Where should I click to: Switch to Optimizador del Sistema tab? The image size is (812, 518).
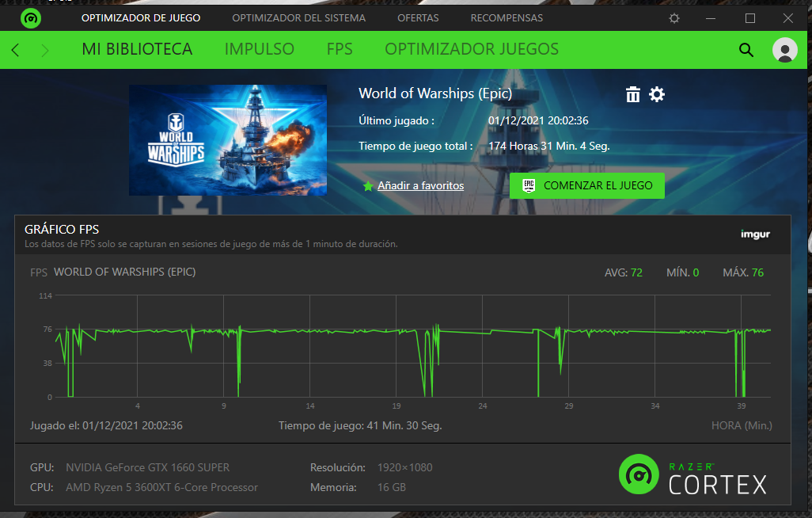click(299, 18)
